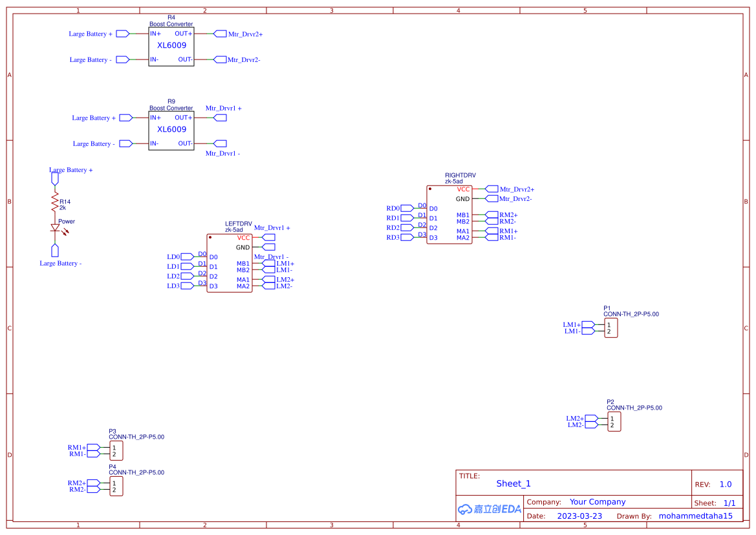
Task: Click the Sheet number 1/1
Action: [729, 503]
